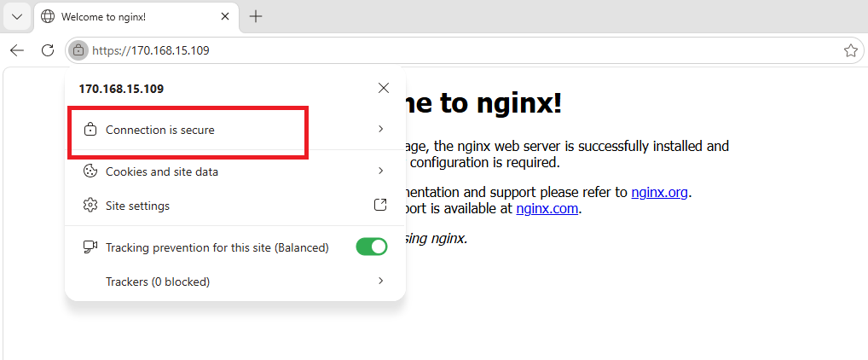868x360 pixels.
Task: Select the Welcome to nginx! tab
Action: tap(136, 16)
